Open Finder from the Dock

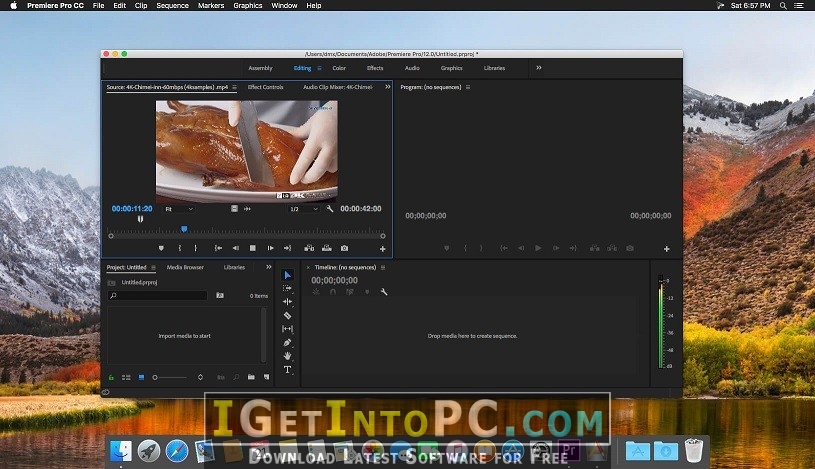coord(121,450)
